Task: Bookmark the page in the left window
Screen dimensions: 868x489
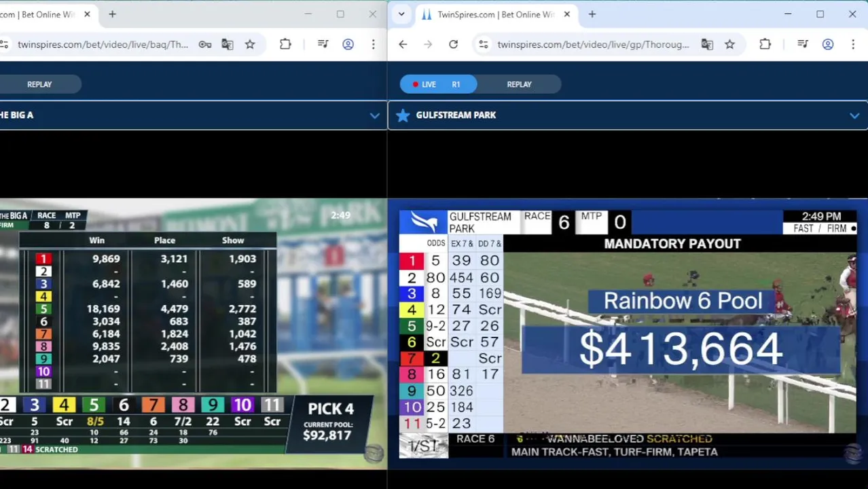Action: coord(250,44)
